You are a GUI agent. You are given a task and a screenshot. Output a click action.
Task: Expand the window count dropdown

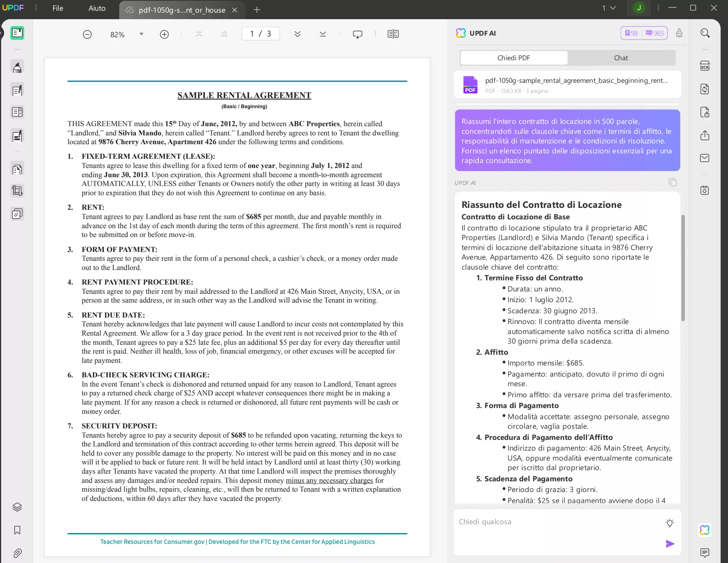[609, 8]
